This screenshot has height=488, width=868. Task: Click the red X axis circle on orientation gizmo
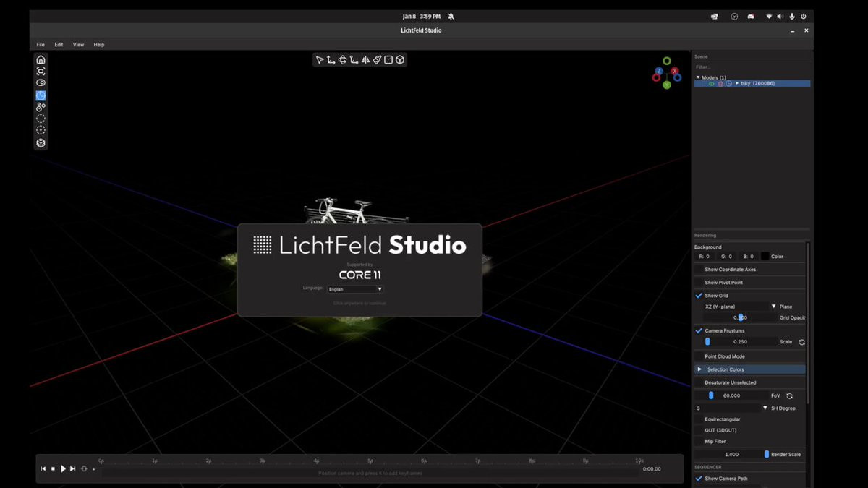coord(675,71)
